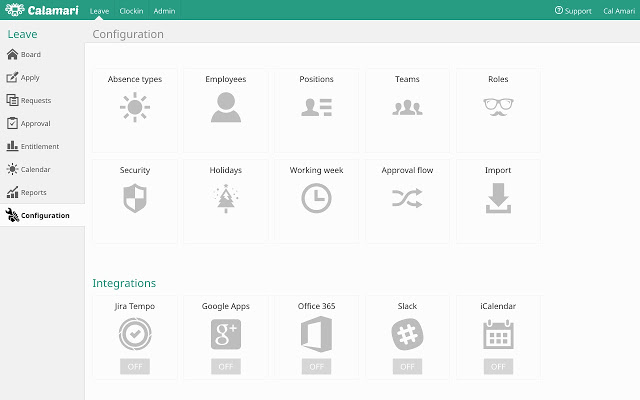Click the Reports chart icon in sidebar
This screenshot has height=400, width=640.
pos(12,192)
